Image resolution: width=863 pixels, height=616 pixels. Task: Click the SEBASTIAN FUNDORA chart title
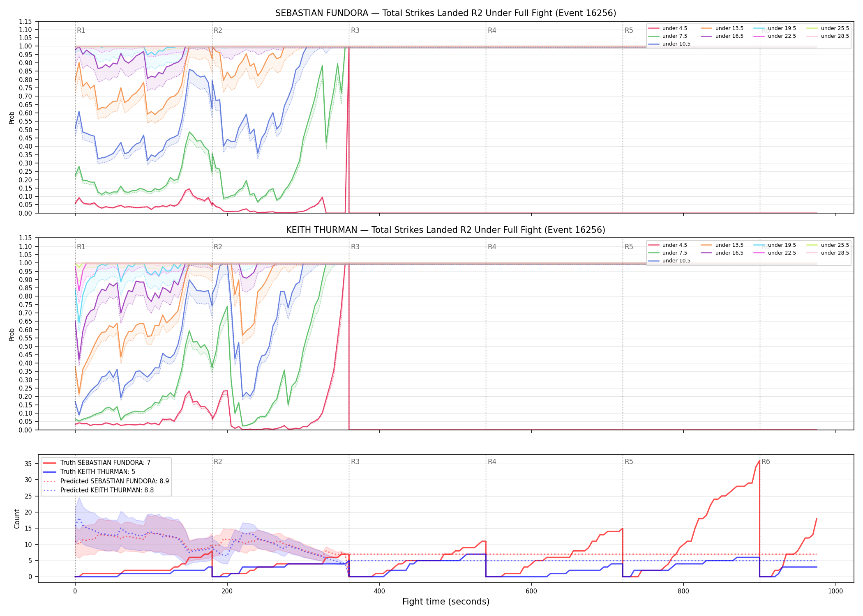tap(445, 13)
